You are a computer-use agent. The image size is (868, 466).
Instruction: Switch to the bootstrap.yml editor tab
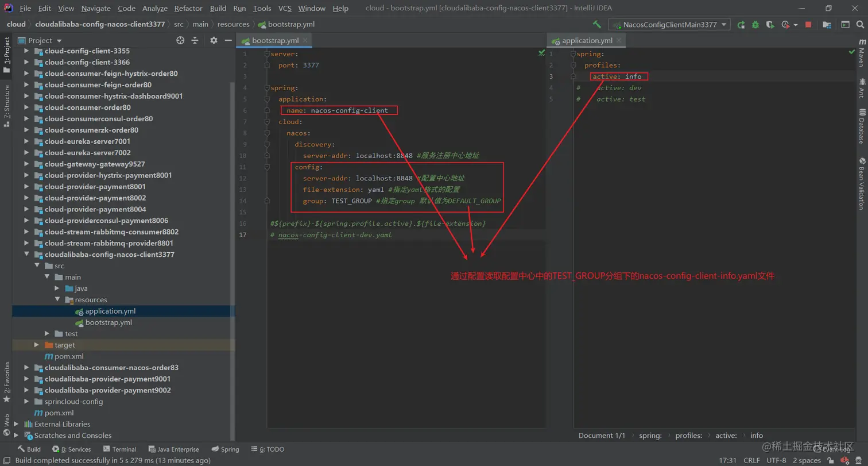(275, 40)
